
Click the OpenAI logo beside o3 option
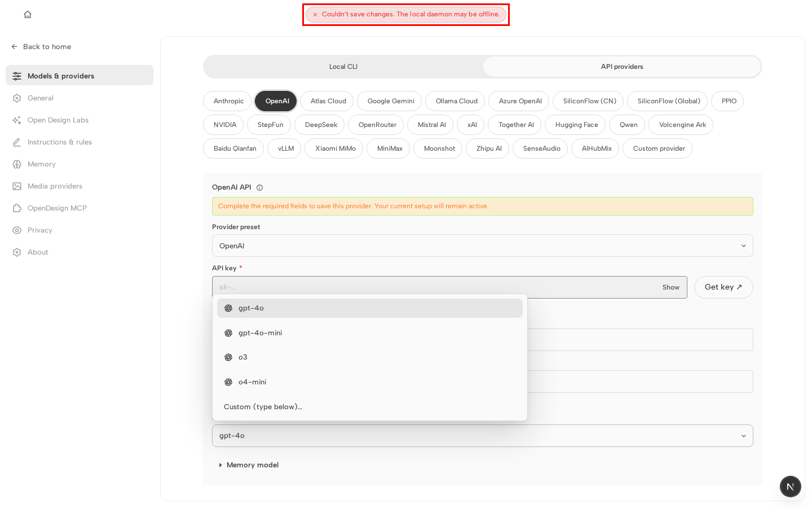point(228,357)
